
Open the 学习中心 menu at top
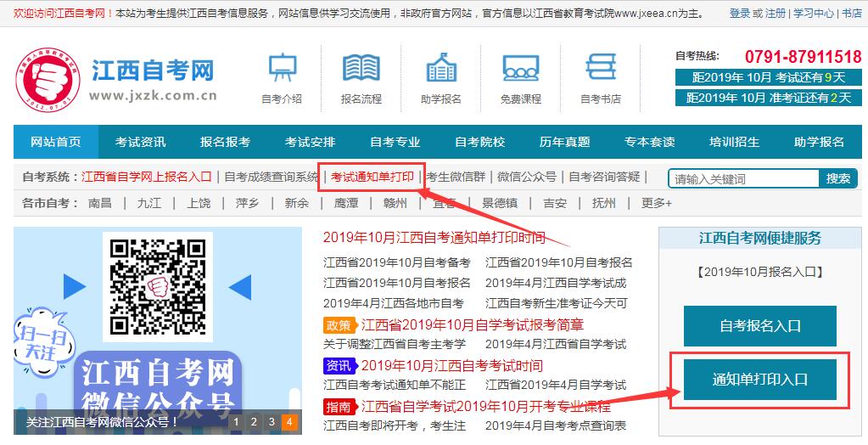tap(813, 14)
